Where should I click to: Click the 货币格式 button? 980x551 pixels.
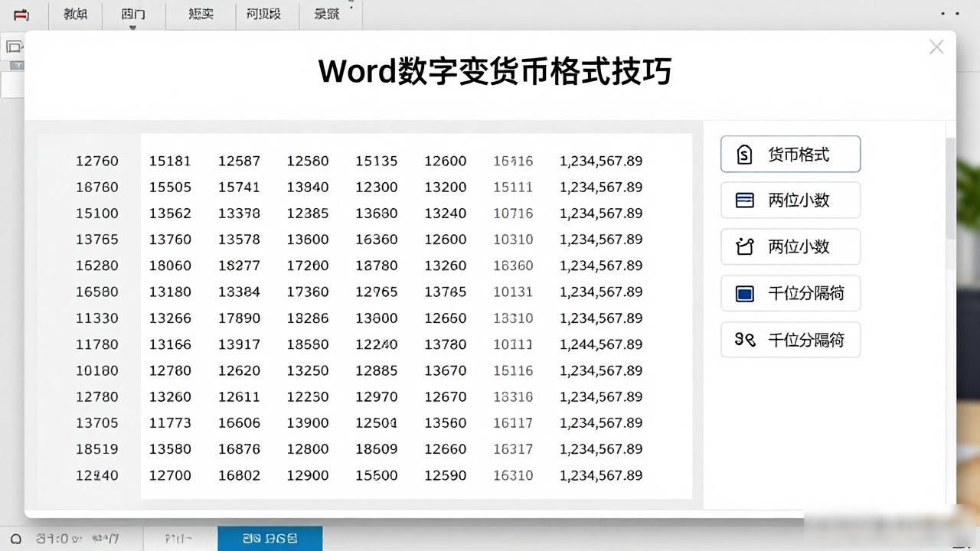click(x=790, y=154)
